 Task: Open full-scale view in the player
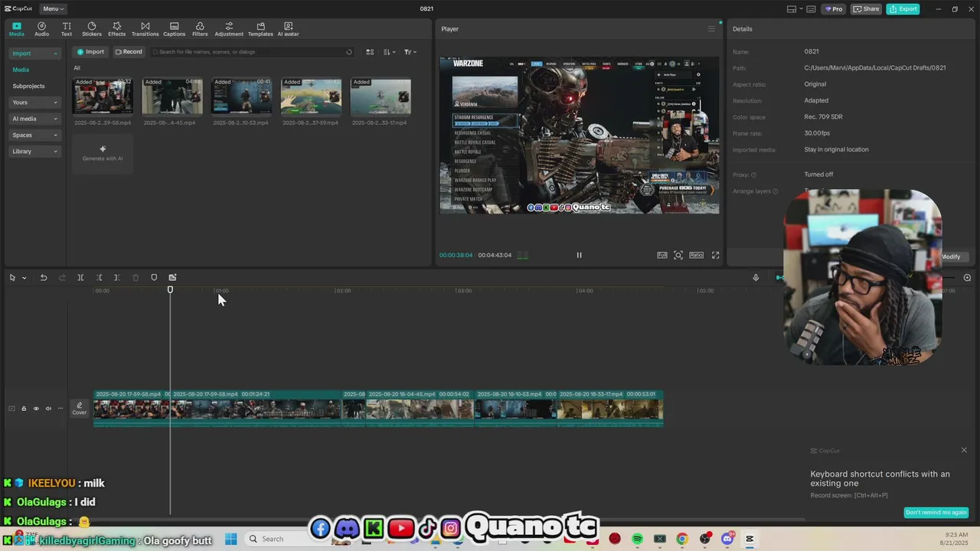point(662,255)
